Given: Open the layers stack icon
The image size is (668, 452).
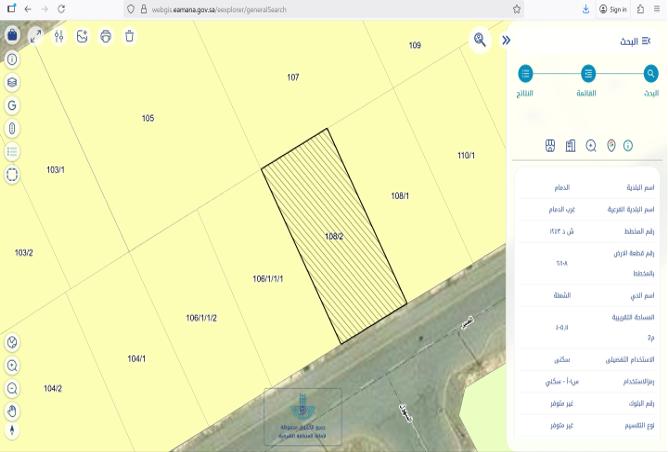Looking at the screenshot, I should coord(12,82).
